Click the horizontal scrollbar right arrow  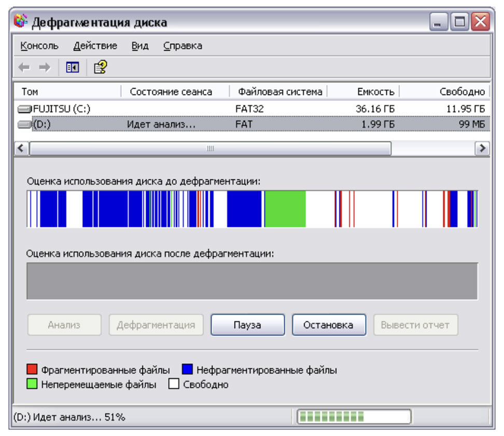(x=482, y=148)
